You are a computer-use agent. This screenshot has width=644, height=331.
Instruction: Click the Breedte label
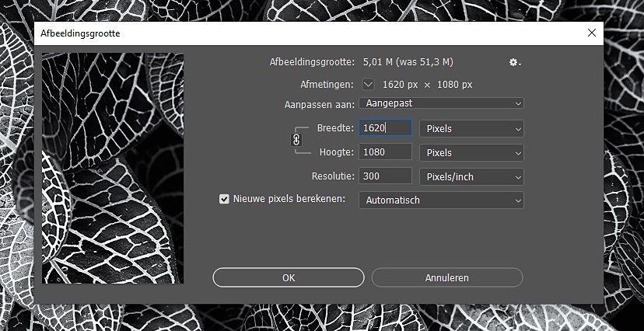click(335, 128)
